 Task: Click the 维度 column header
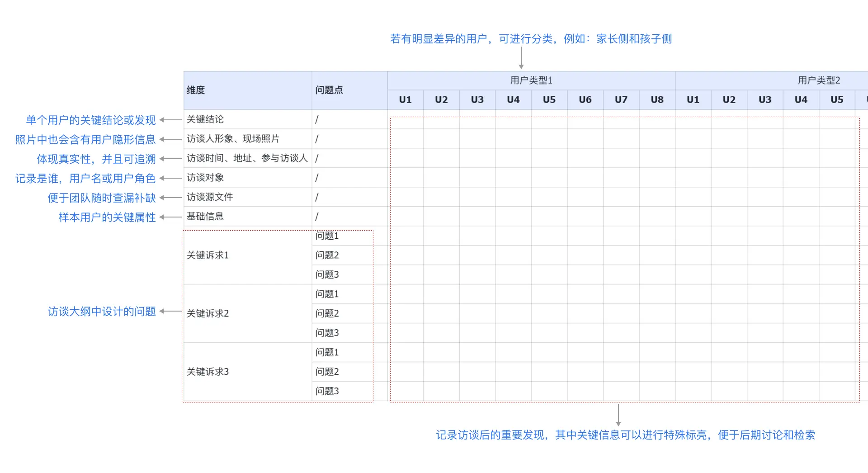coord(196,90)
